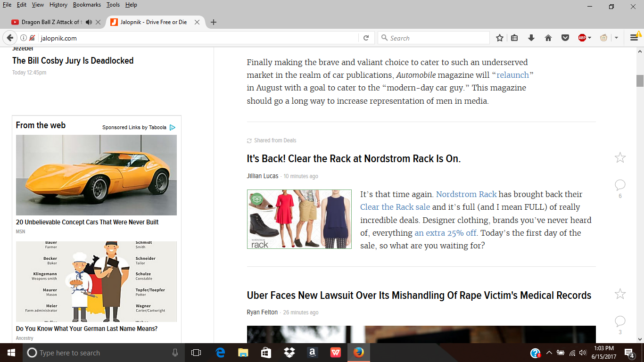Open the Nordstrom Rack headline
Screen dimensions: 644x362
pos(354,159)
